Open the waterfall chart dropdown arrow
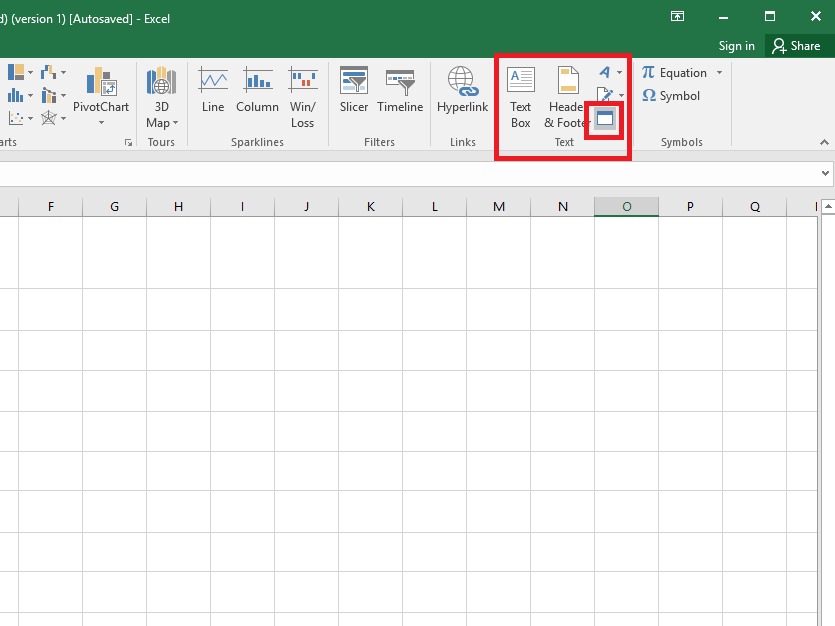 click(x=63, y=72)
